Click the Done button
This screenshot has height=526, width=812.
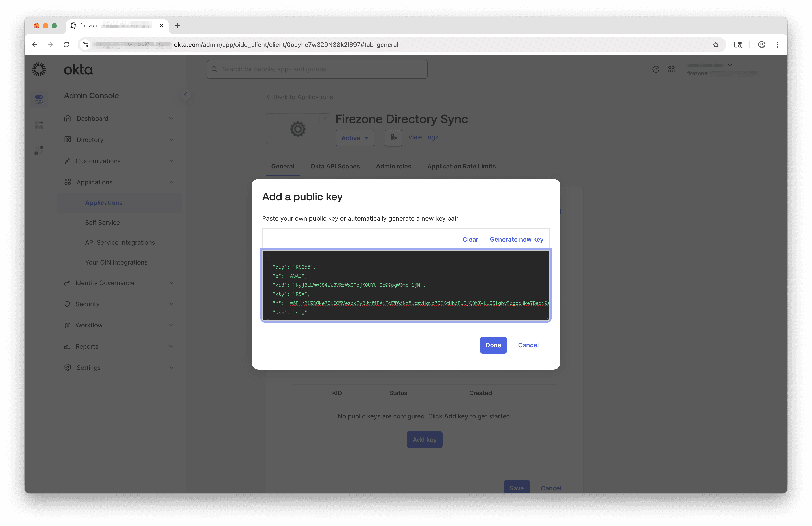[493, 345]
